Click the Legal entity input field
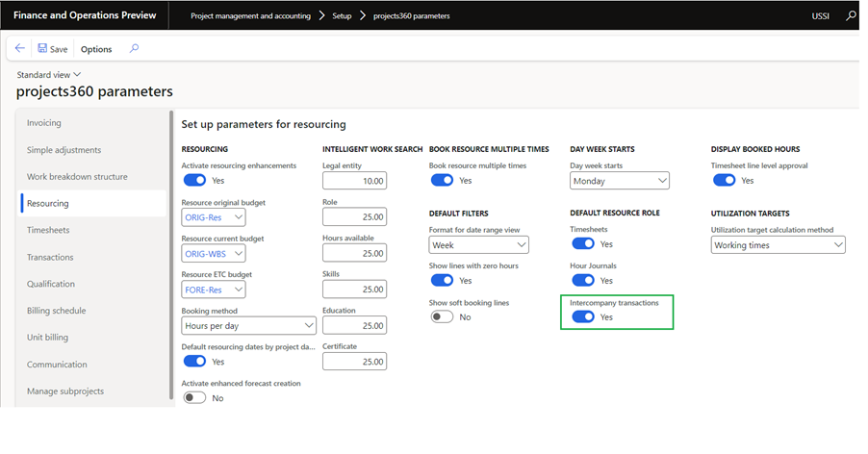 (354, 181)
